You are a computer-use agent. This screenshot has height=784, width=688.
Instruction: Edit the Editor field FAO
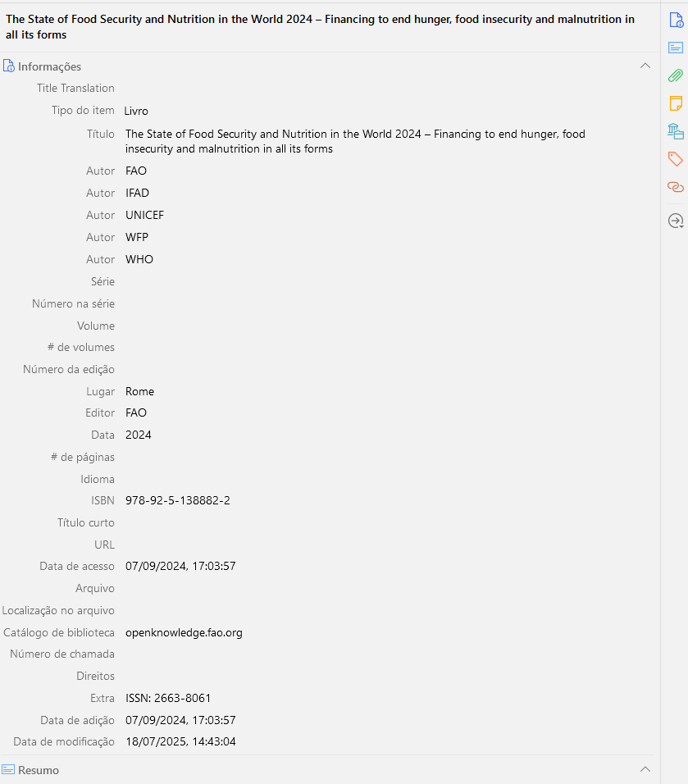[136, 413]
